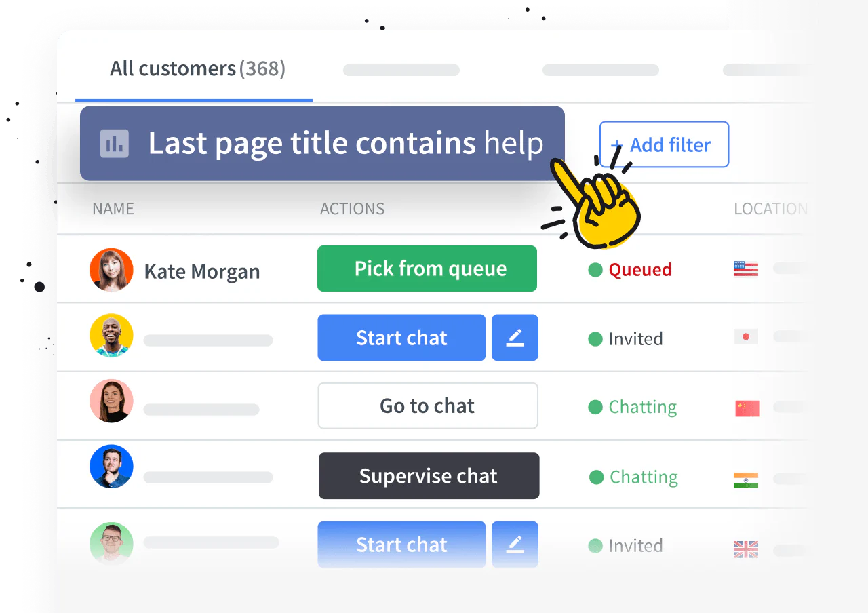868x613 pixels.
Task: Click Start chat for the second customer
Action: click(x=401, y=337)
